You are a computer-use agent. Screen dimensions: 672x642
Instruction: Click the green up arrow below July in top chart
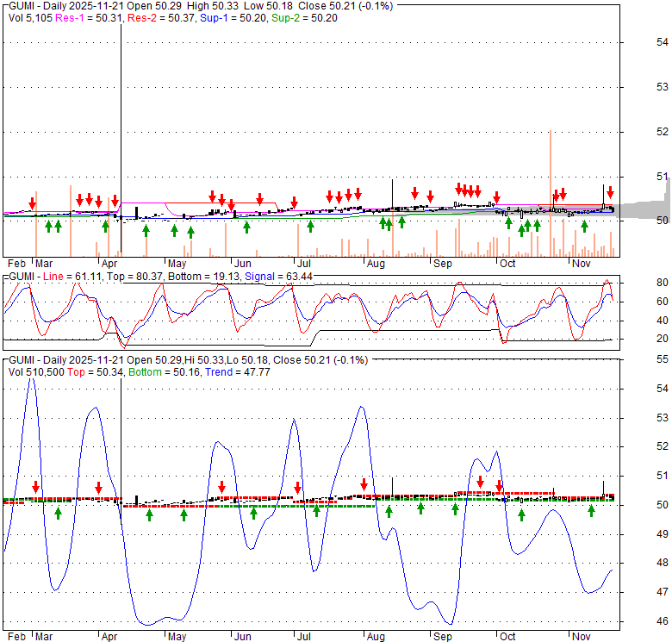click(310, 226)
